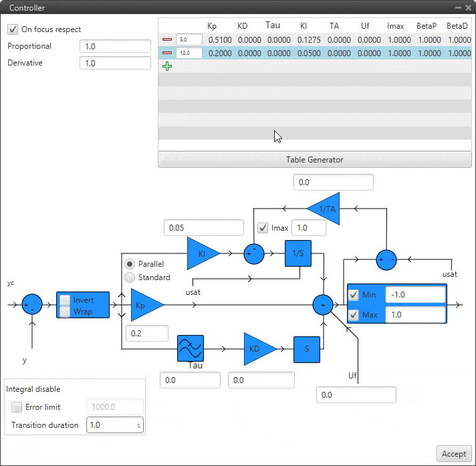Enable the Invert checkbox

tap(66, 300)
